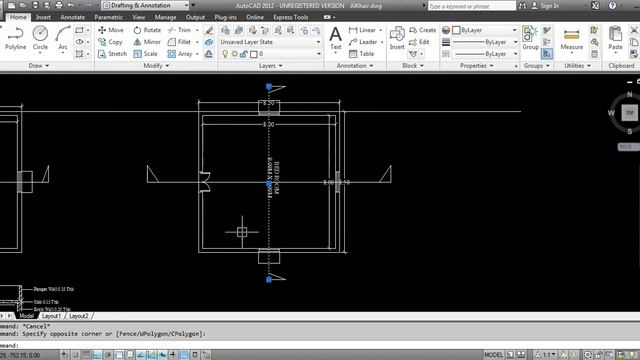Click the Print icon in quick access
This screenshot has width=640, height=360.
tap(59, 5)
